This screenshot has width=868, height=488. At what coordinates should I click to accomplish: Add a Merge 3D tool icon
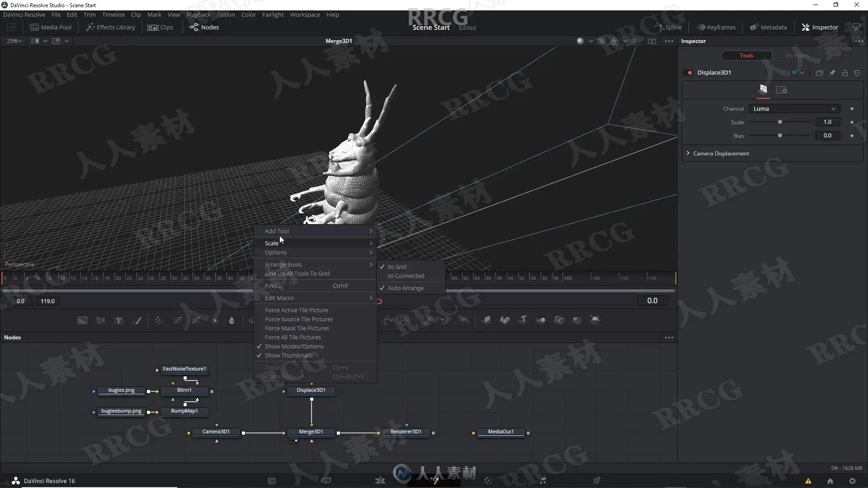coord(541,320)
